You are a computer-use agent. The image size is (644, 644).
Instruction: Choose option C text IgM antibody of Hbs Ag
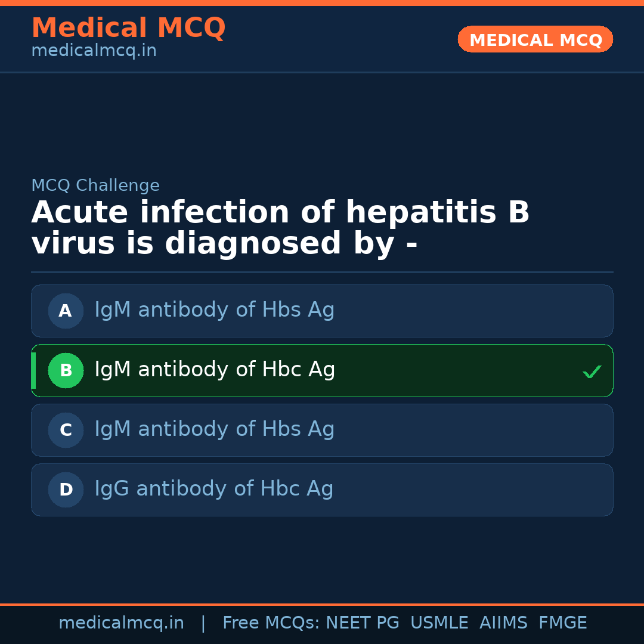pos(215,429)
